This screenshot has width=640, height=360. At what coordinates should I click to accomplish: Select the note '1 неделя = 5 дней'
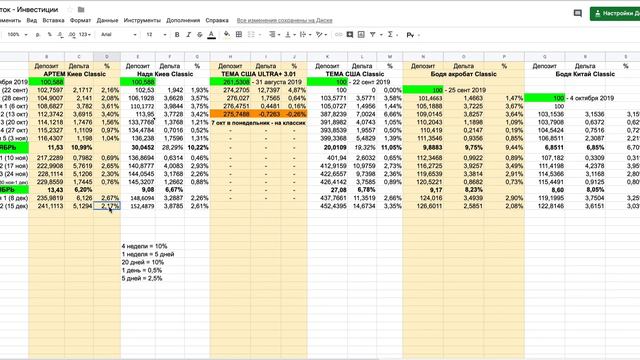(x=148, y=254)
